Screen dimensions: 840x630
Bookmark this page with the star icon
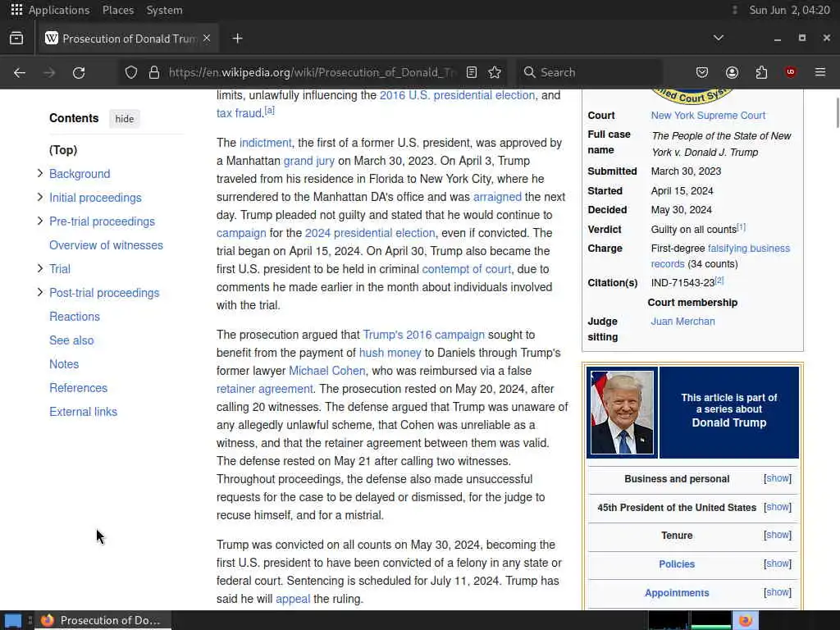(x=495, y=72)
